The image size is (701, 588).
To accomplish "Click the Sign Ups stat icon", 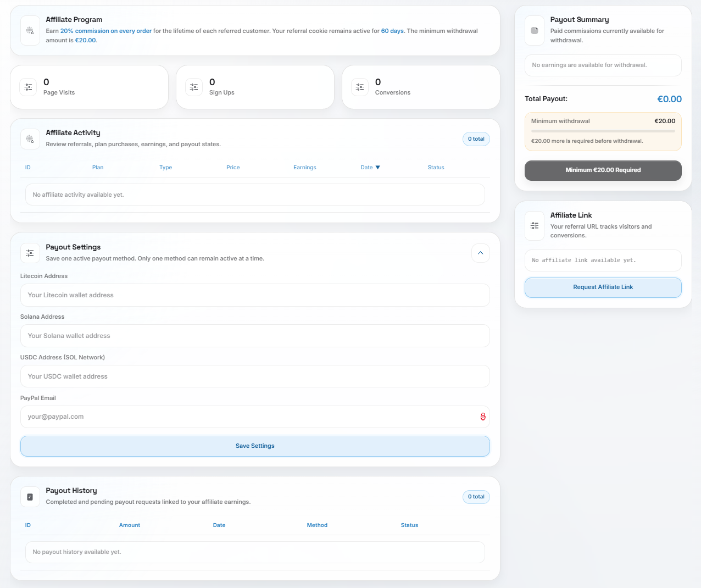I will coord(194,87).
